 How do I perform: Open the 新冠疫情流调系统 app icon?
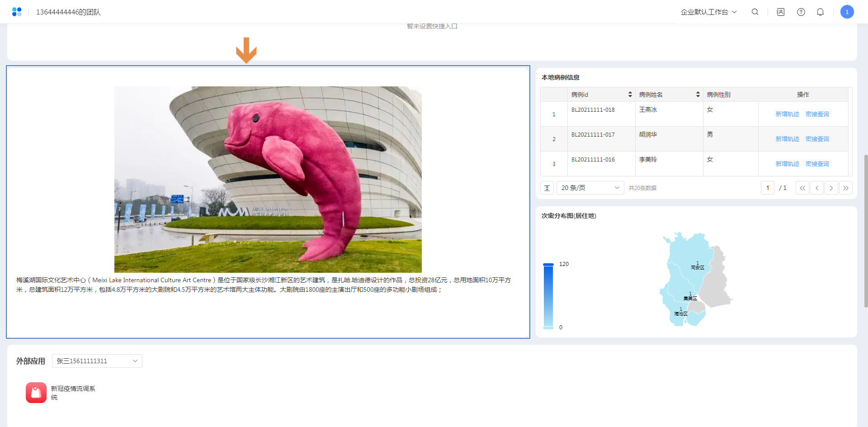(x=36, y=393)
